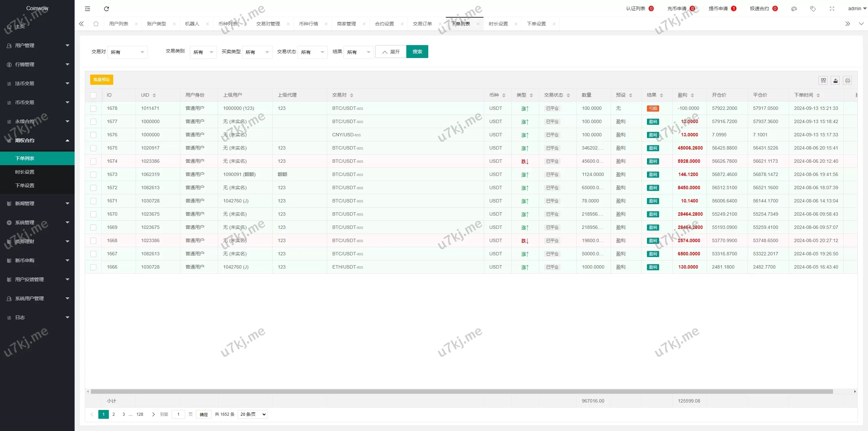Click the horizontal table scrollbar

click(461, 392)
